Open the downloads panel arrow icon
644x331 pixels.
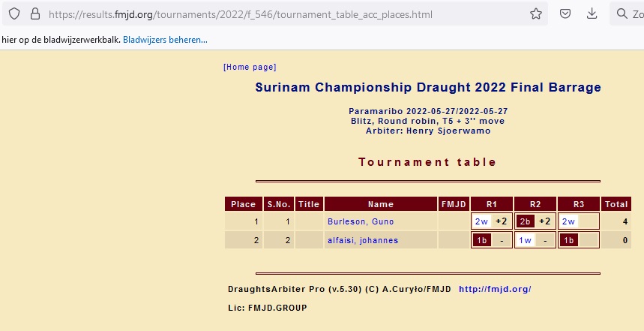[592, 14]
